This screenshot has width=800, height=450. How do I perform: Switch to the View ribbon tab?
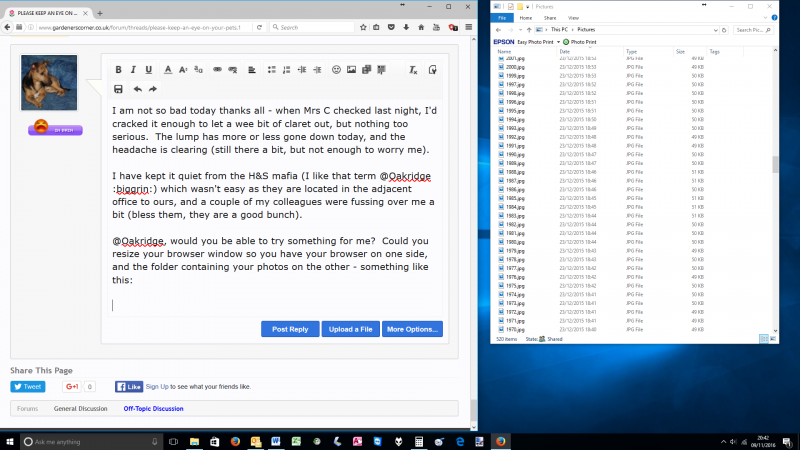573,18
